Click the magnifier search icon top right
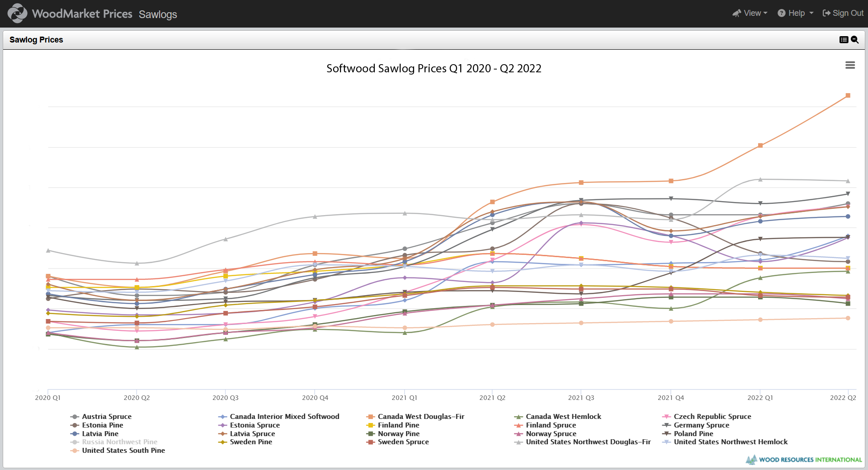The width and height of the screenshot is (868, 470). point(854,40)
